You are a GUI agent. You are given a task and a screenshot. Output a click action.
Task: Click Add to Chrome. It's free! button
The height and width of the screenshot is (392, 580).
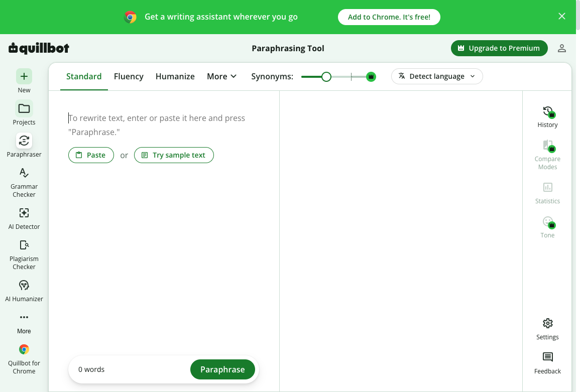coord(389,17)
